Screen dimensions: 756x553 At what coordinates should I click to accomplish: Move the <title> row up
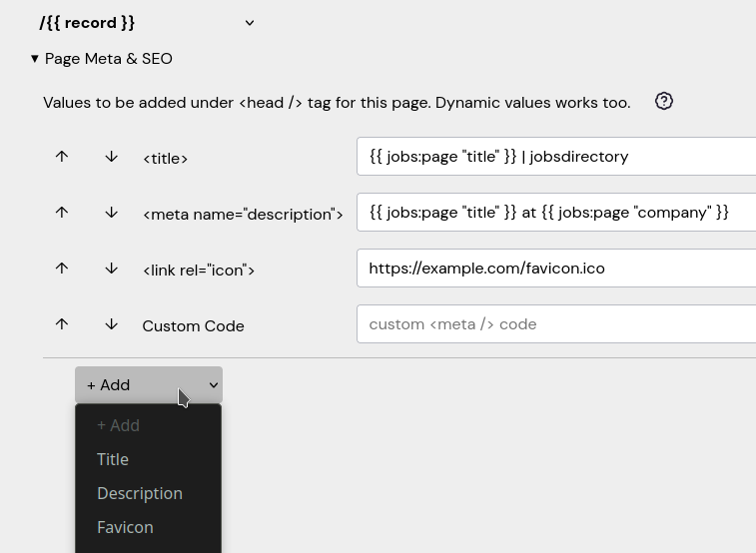[62, 157]
